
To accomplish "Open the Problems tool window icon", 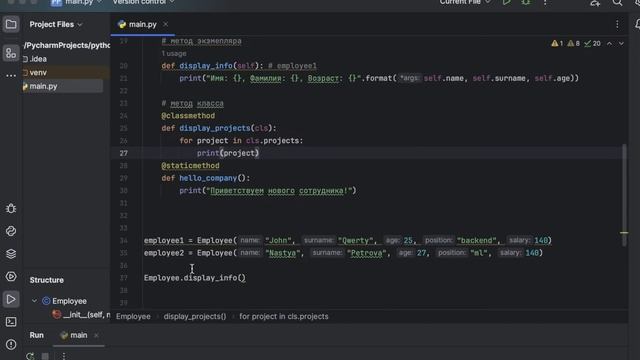I will point(11,344).
